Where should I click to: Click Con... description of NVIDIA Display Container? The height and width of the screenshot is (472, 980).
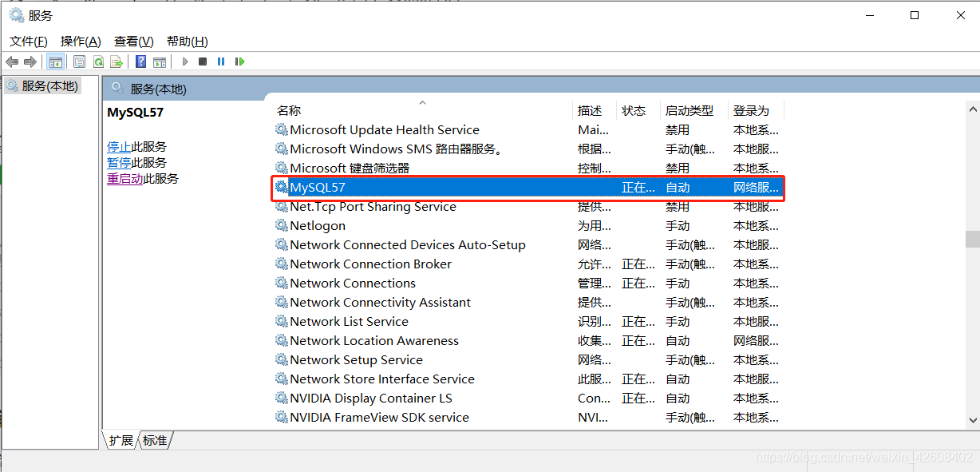[595, 398]
